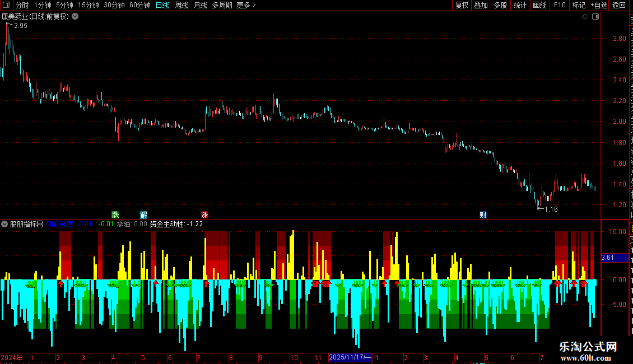633x364 pixels.
Task: Click the 资金主动性: -1.22 label
Action: click(176, 224)
